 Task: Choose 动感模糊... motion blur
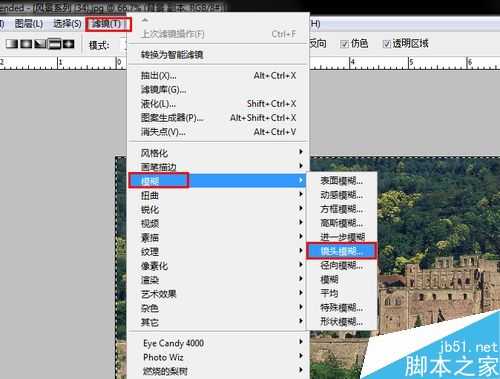[x=342, y=195]
